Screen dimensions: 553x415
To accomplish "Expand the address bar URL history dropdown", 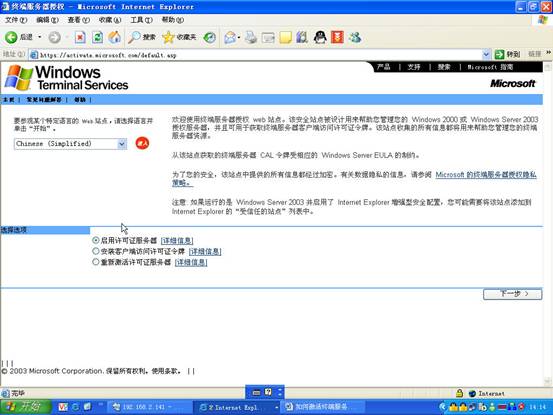I will pos(486,54).
